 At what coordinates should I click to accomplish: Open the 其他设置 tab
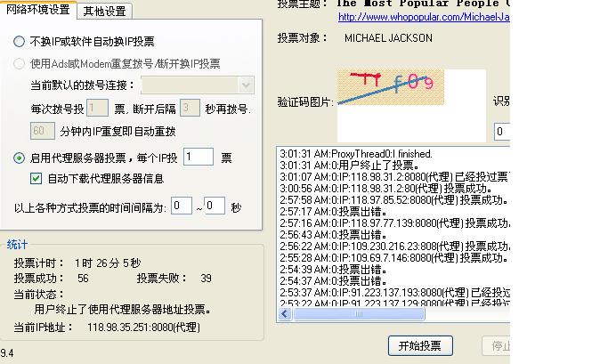(x=104, y=12)
